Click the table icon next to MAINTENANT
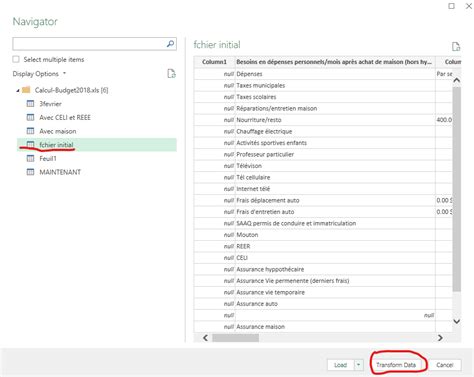Screen dimensions: 474x377 tap(30, 172)
